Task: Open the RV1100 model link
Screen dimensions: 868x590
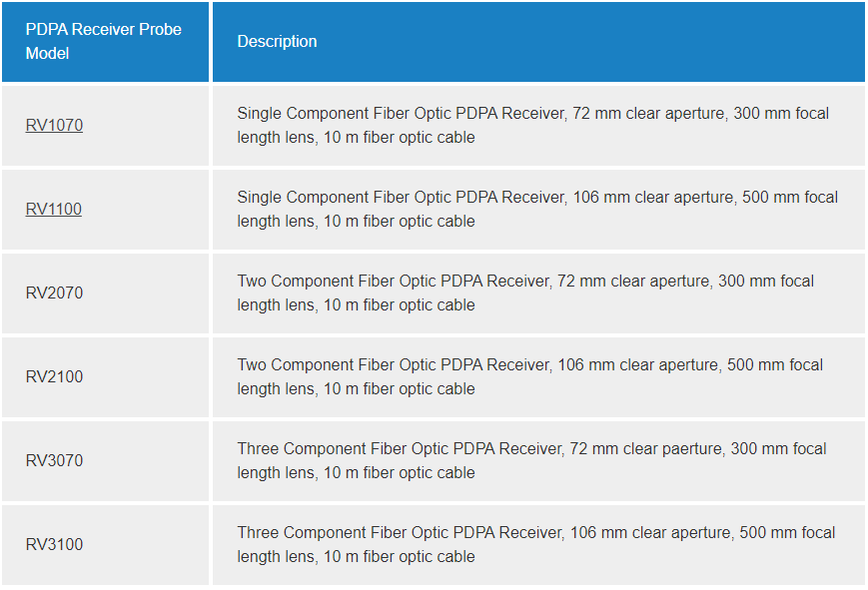Action: tap(54, 210)
